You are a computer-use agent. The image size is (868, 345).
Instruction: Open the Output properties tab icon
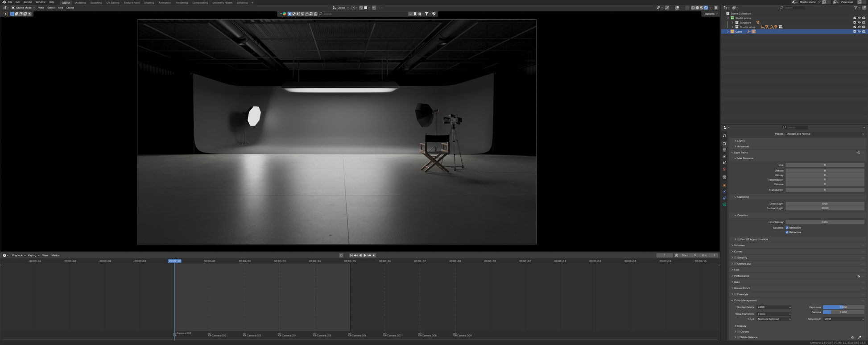click(x=724, y=150)
